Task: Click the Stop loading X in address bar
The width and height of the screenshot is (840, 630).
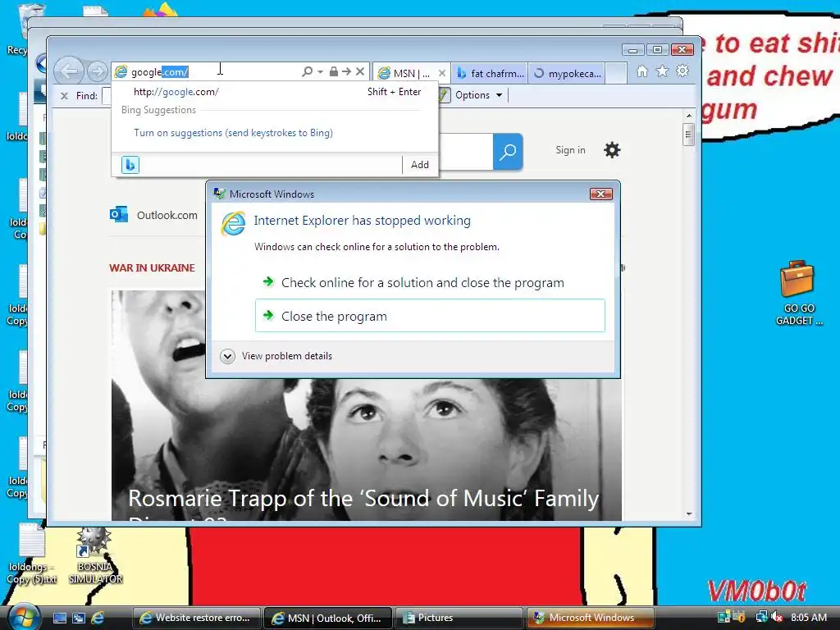Action: coord(360,71)
